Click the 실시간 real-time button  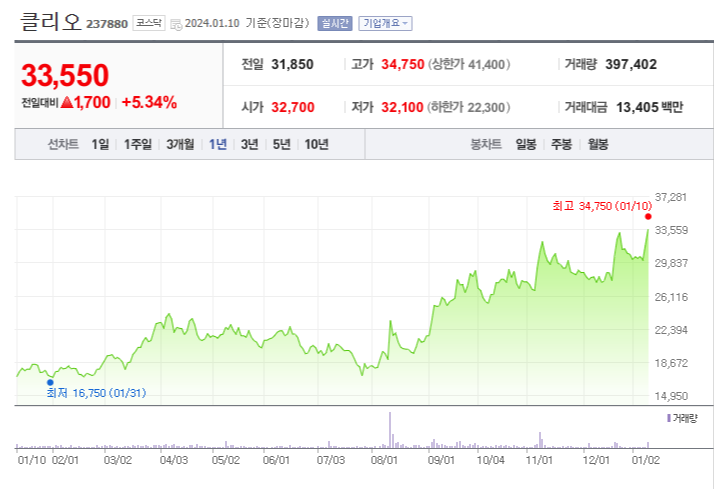pos(335,23)
